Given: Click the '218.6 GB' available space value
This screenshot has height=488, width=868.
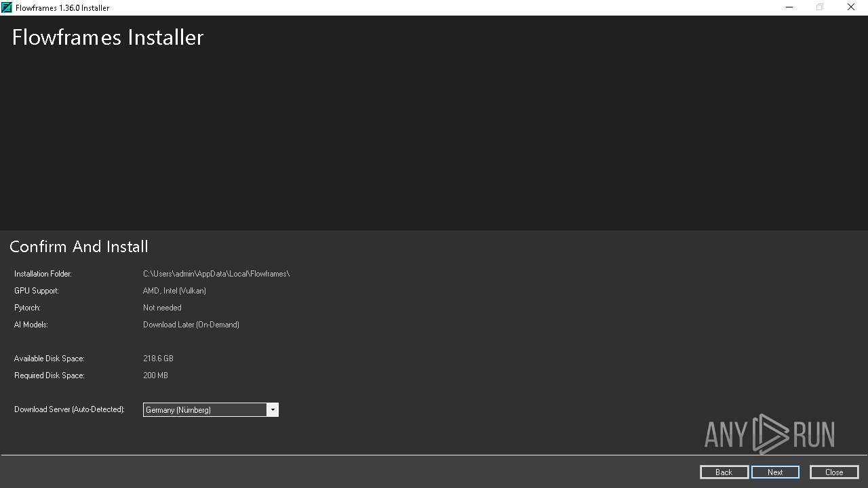Looking at the screenshot, I should tap(158, 359).
